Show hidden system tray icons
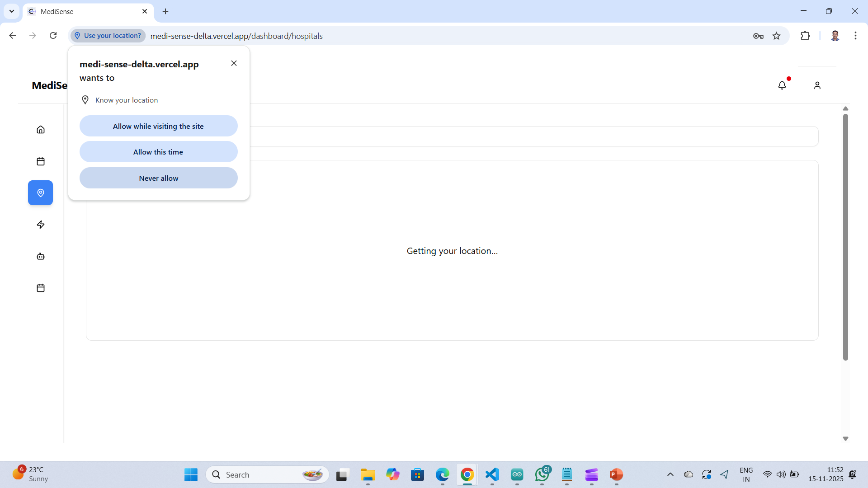Image resolution: width=868 pixels, height=488 pixels. (670, 474)
